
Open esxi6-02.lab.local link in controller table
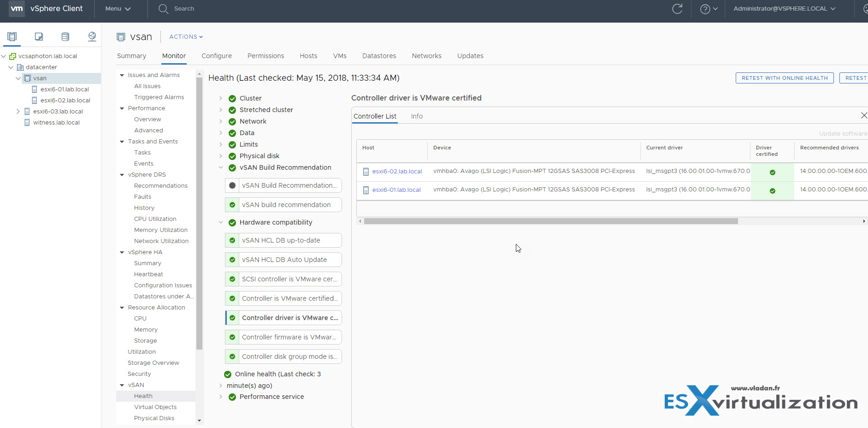(397, 172)
